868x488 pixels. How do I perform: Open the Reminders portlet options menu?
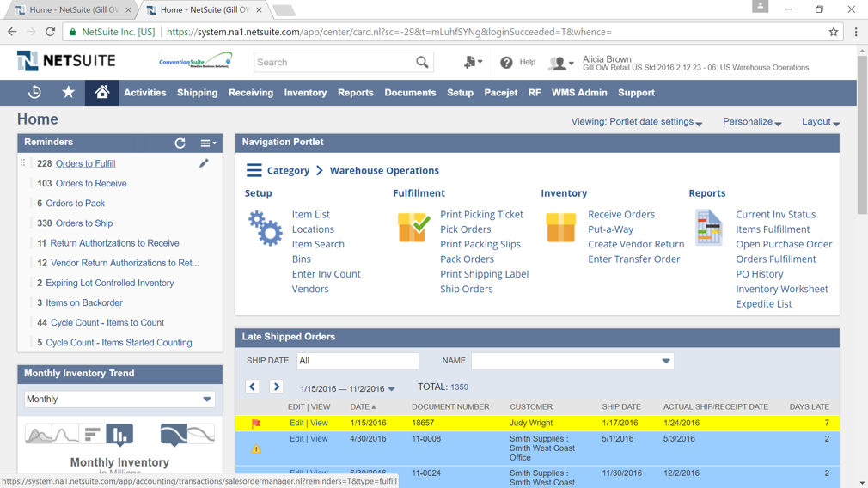click(x=208, y=143)
